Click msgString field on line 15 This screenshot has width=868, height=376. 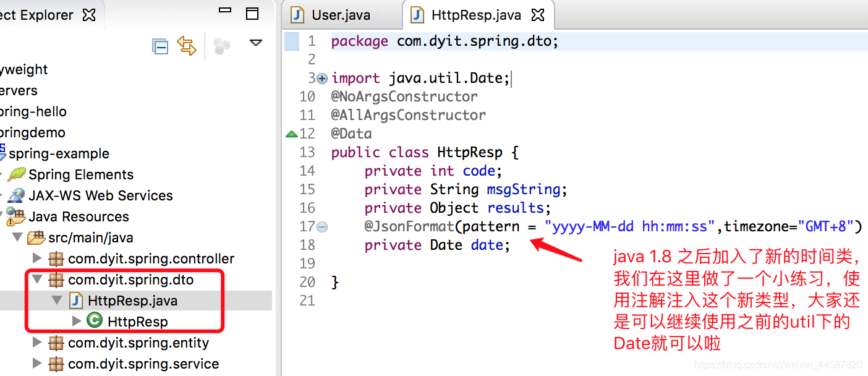point(524,189)
